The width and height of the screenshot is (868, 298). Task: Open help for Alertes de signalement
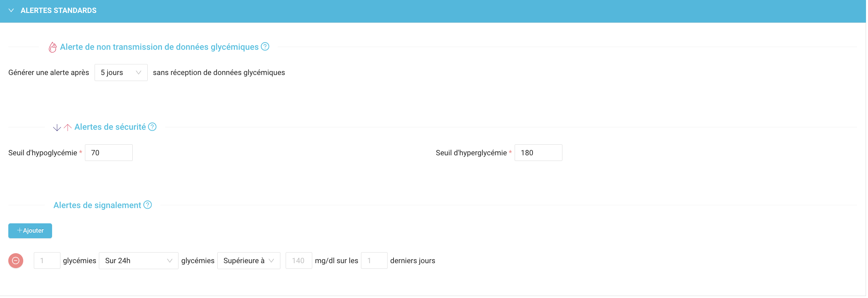click(x=148, y=205)
